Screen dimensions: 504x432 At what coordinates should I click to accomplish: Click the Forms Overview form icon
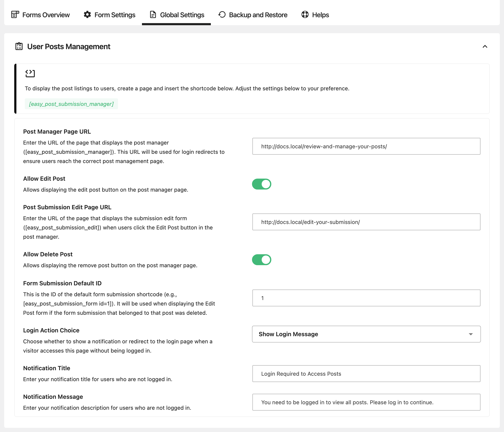tap(15, 14)
